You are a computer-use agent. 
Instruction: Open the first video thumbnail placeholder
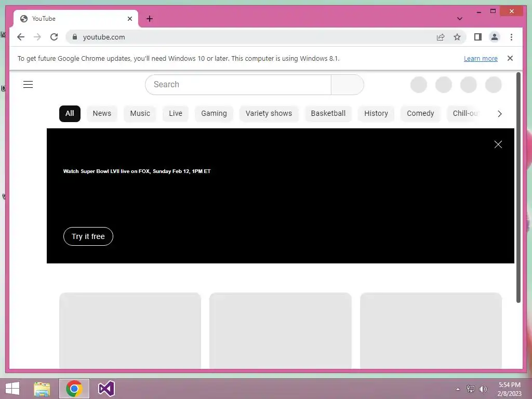pyautogui.click(x=130, y=330)
